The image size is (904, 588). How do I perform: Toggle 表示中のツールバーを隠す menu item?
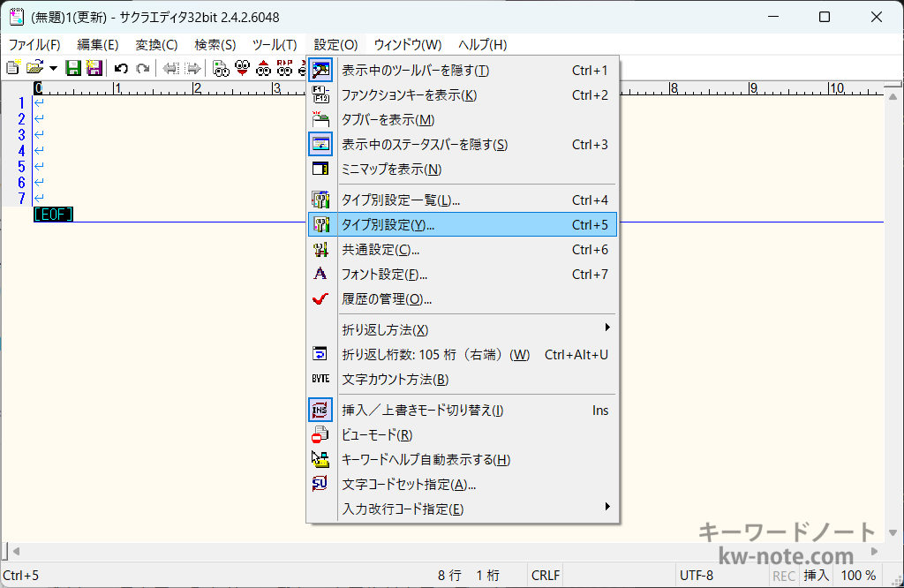click(x=415, y=71)
